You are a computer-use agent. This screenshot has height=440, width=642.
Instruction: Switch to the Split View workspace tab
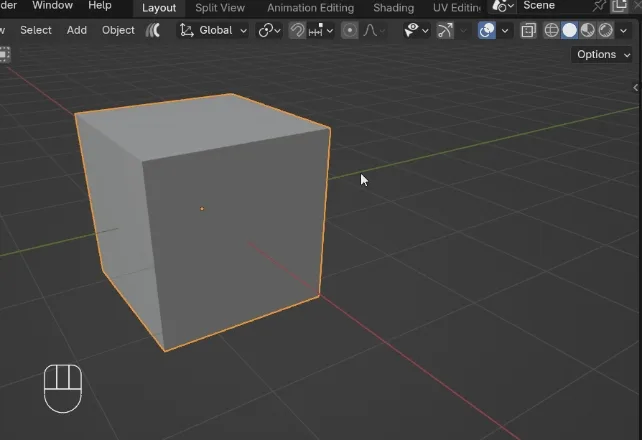click(x=220, y=8)
